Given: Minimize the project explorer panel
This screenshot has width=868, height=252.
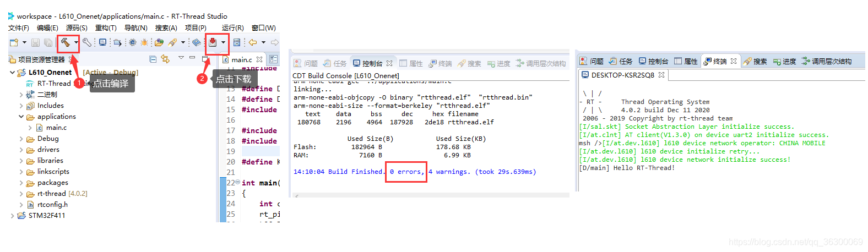Looking at the screenshot, I should [x=192, y=57].
